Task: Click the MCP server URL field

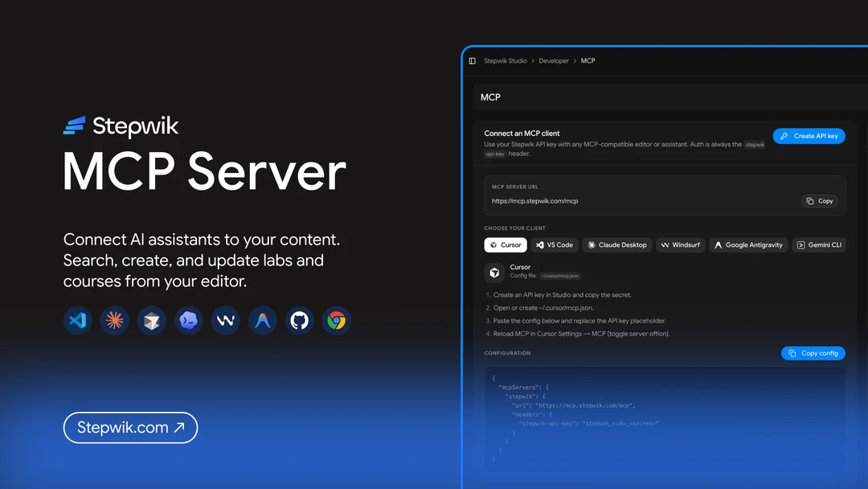Action: [x=665, y=195]
